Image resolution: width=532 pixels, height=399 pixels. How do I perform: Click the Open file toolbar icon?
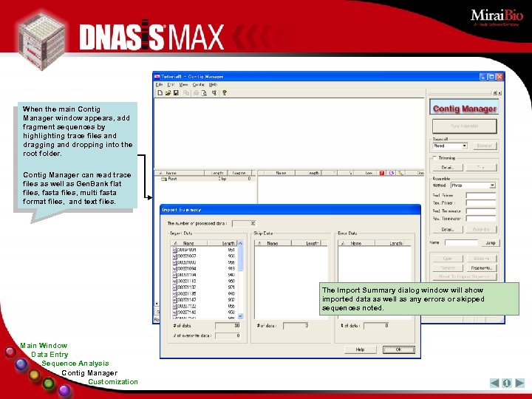coord(168,92)
